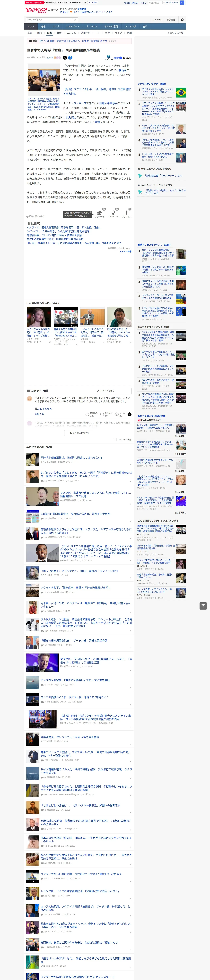Open the settings gear icon in the header

(x=182, y=20)
